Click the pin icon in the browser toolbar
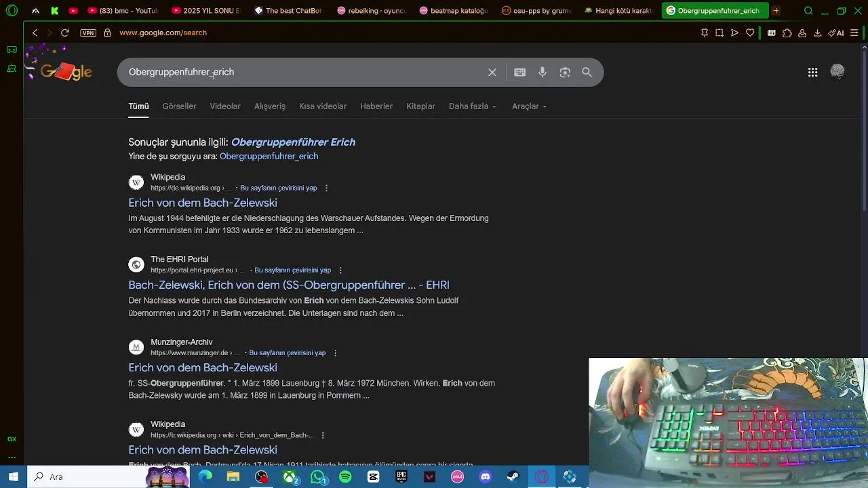The height and width of the screenshot is (488, 868). coord(705,33)
